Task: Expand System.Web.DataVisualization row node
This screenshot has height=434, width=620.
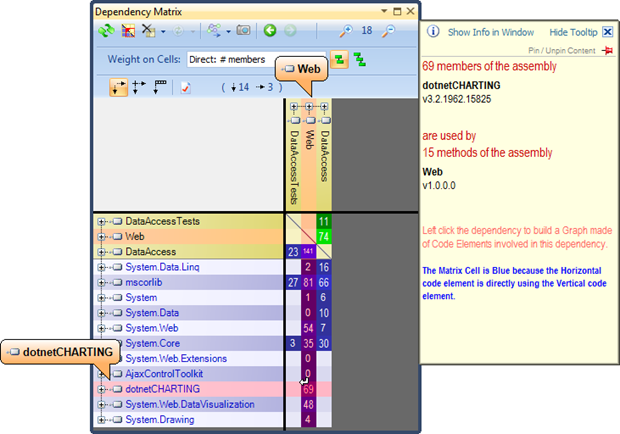Action: click(101, 404)
